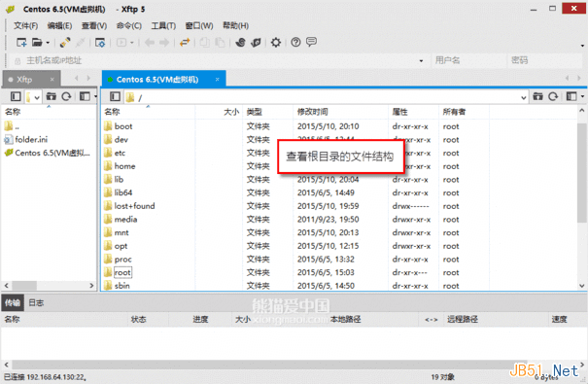Click the Forward arrow in toolbar
Viewport: 588px width, 384px height.
(x=164, y=43)
